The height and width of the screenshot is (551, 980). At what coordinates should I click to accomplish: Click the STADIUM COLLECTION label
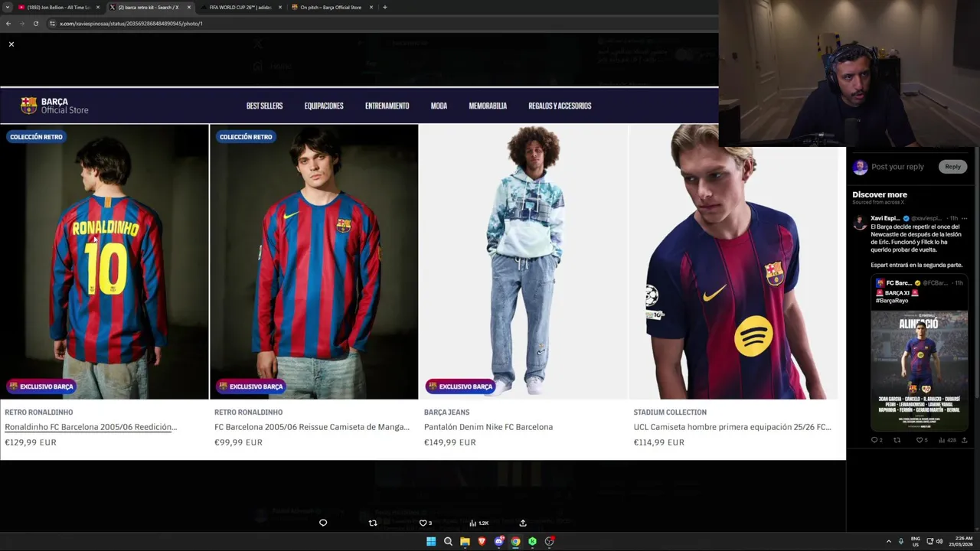(x=670, y=412)
